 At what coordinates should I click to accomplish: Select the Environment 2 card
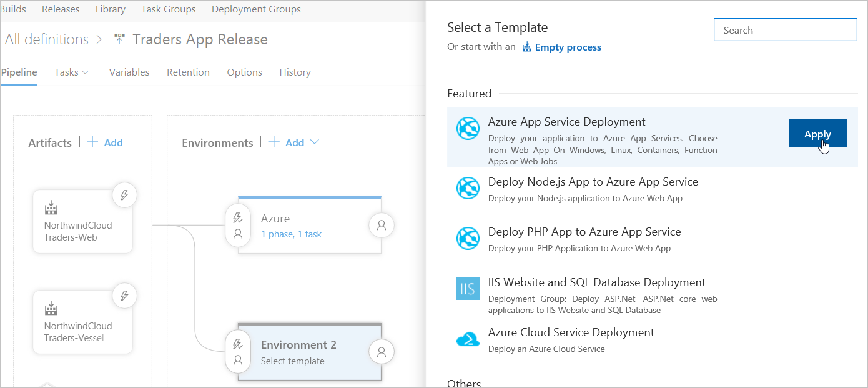click(x=310, y=352)
